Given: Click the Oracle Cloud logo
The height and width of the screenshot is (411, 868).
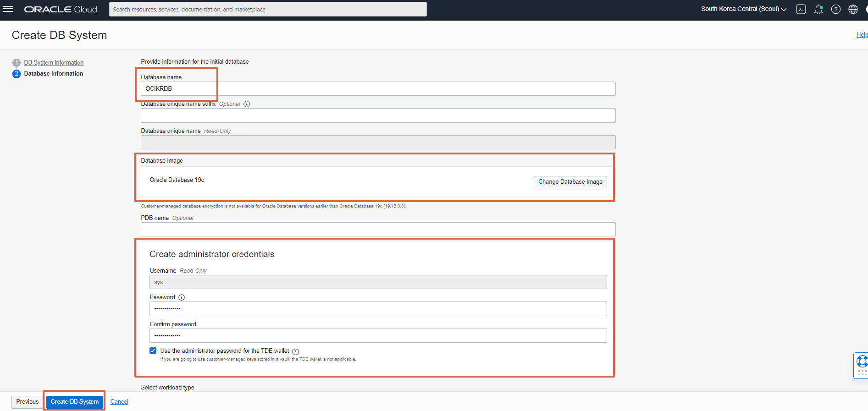Looking at the screenshot, I should point(61,9).
